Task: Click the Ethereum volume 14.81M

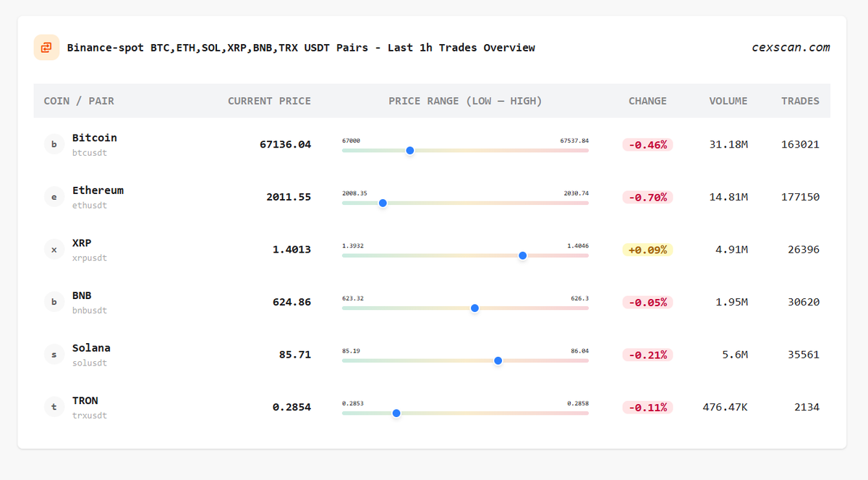Action: (729, 197)
